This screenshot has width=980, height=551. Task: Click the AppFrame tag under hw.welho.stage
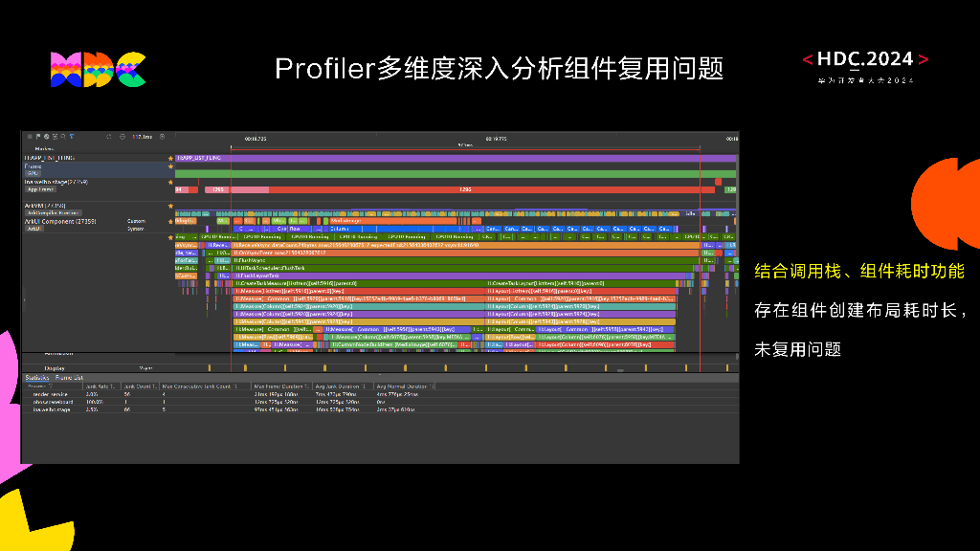[x=40, y=189]
